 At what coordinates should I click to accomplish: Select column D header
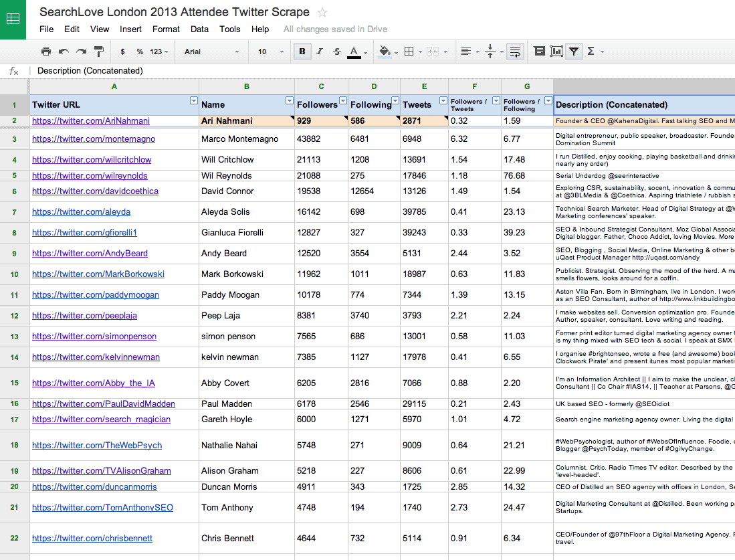(374, 87)
